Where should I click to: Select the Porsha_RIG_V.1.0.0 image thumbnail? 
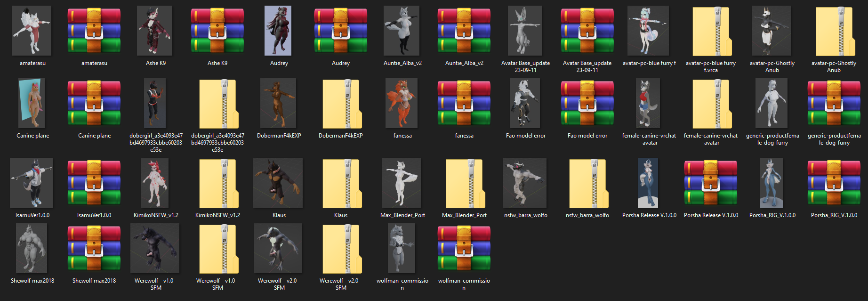(x=771, y=183)
